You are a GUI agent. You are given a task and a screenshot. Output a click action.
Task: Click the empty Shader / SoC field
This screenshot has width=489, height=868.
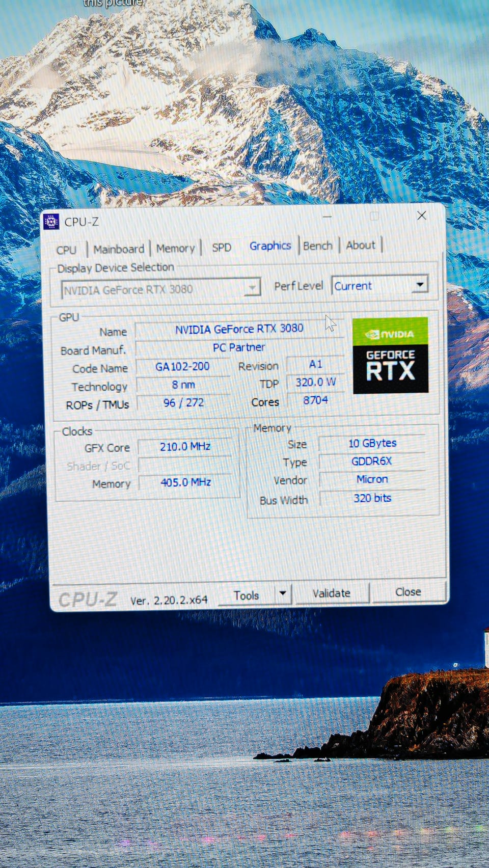[x=185, y=465]
